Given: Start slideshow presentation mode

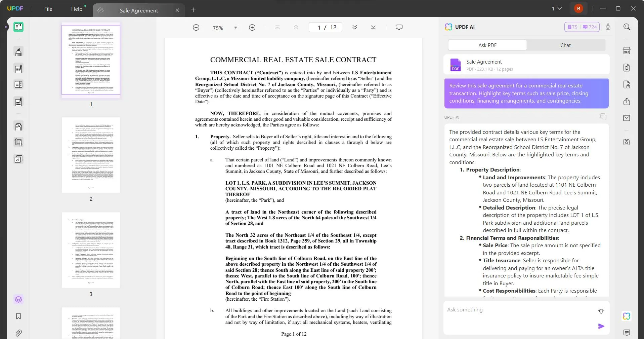Looking at the screenshot, I should pyautogui.click(x=399, y=28).
